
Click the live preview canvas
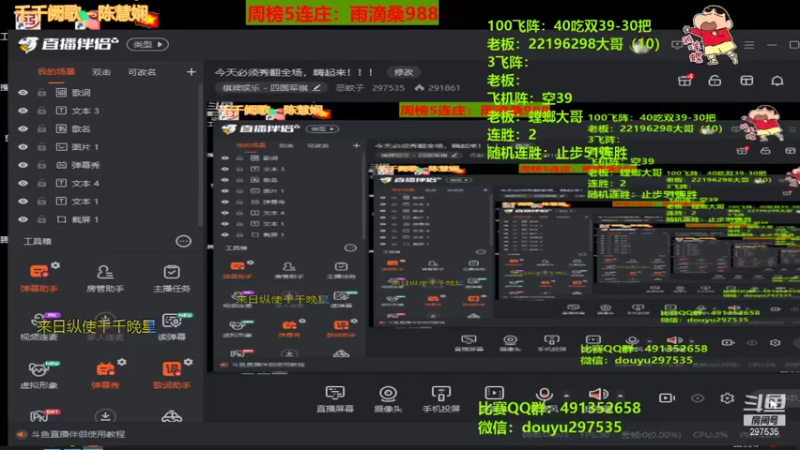tap(503, 237)
